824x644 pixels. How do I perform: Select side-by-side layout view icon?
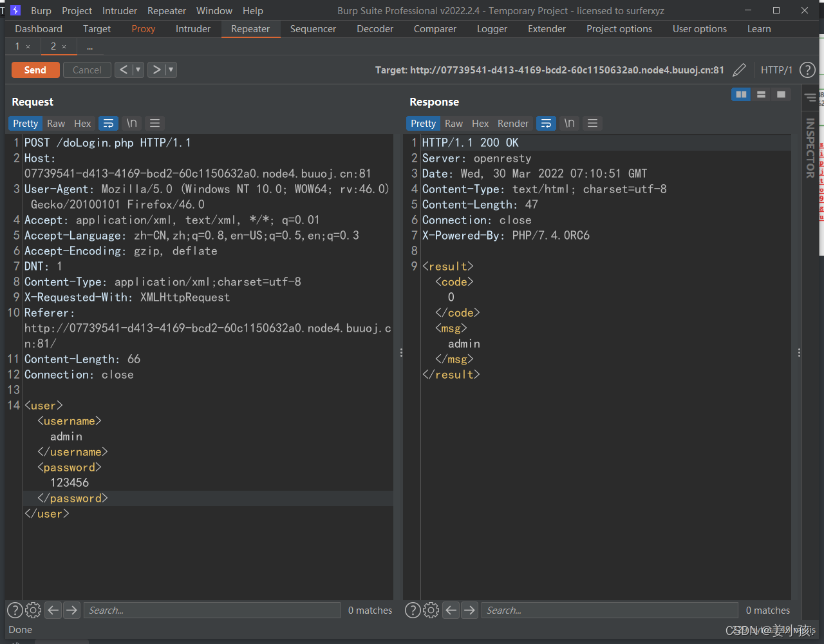click(742, 95)
